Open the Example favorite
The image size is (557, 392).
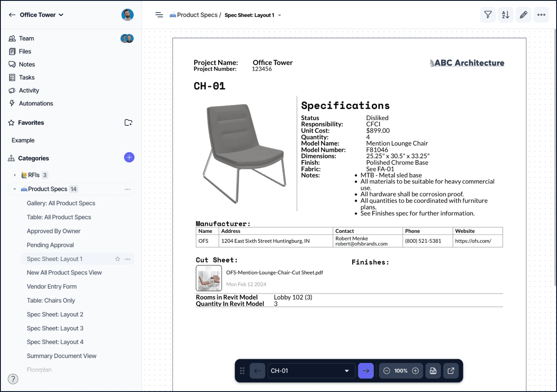(23, 140)
